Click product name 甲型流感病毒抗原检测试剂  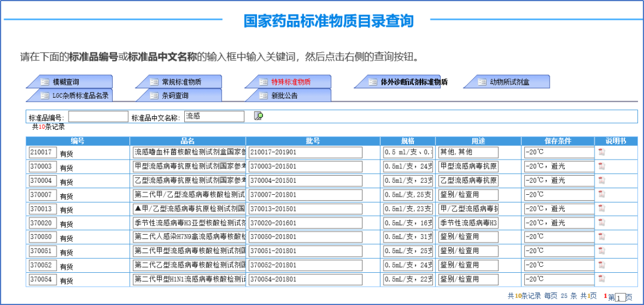click(x=190, y=166)
